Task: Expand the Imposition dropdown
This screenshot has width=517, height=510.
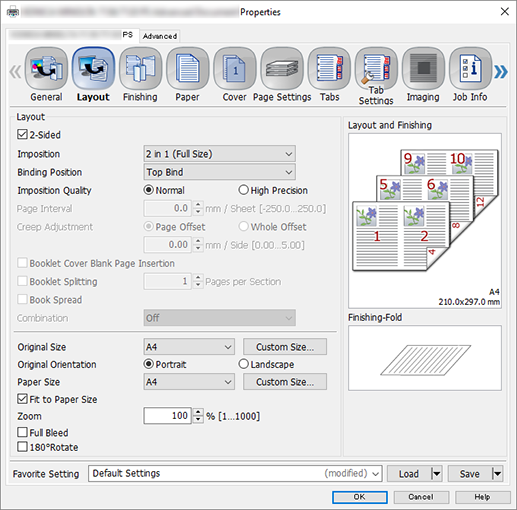Action: [220, 154]
